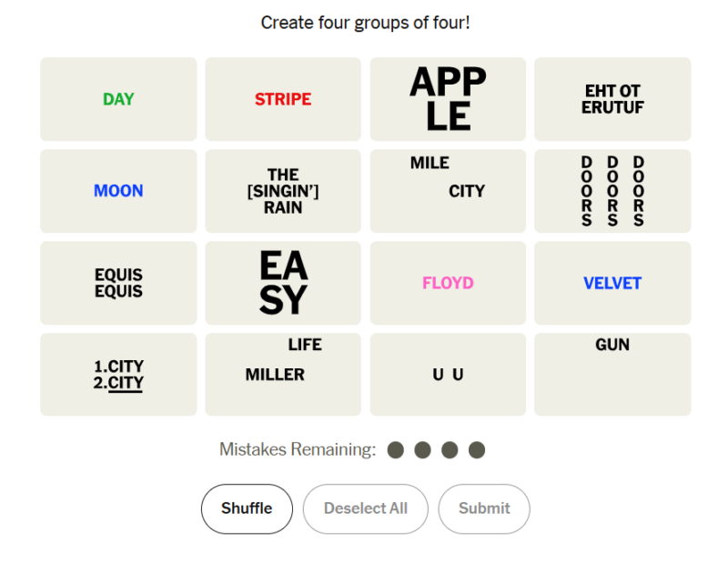
Task: Select the green DAY tile
Action: (x=118, y=99)
